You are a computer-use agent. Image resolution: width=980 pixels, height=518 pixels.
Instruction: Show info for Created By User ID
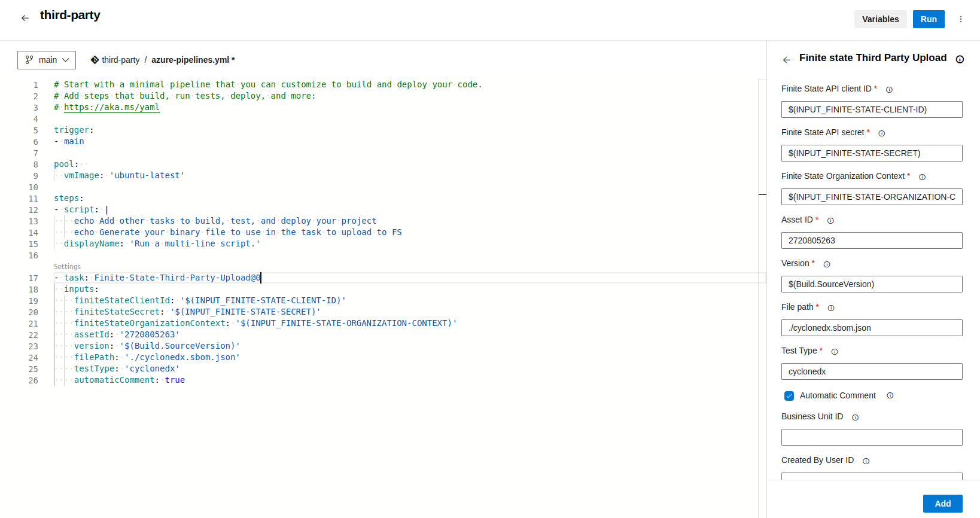click(866, 461)
